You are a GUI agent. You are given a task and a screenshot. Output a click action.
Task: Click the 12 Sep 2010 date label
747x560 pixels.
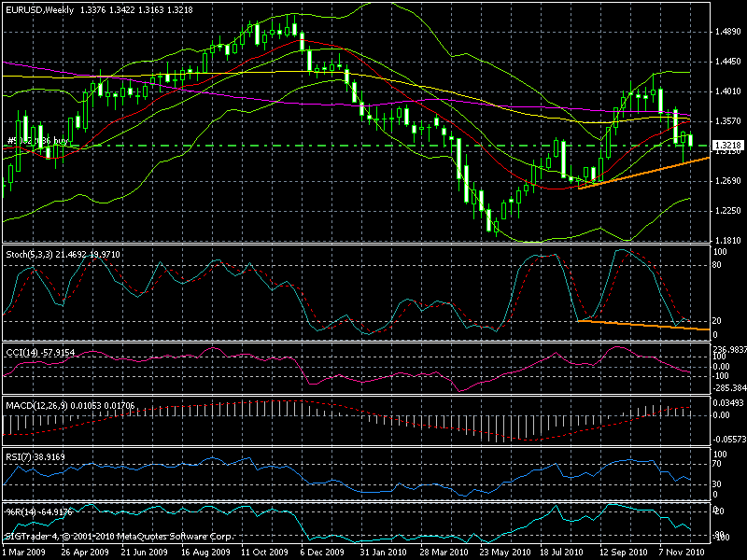pos(623,553)
